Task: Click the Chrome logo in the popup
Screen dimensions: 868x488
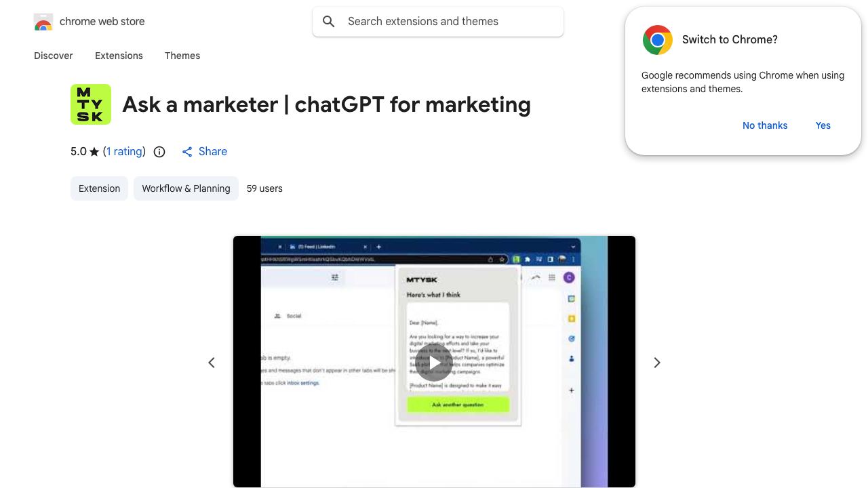Action: point(658,40)
